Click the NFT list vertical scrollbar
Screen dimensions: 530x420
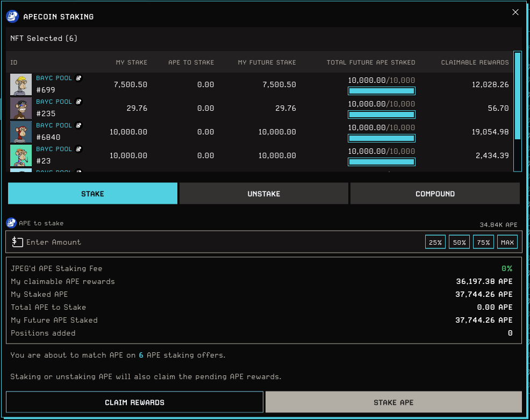click(517, 97)
